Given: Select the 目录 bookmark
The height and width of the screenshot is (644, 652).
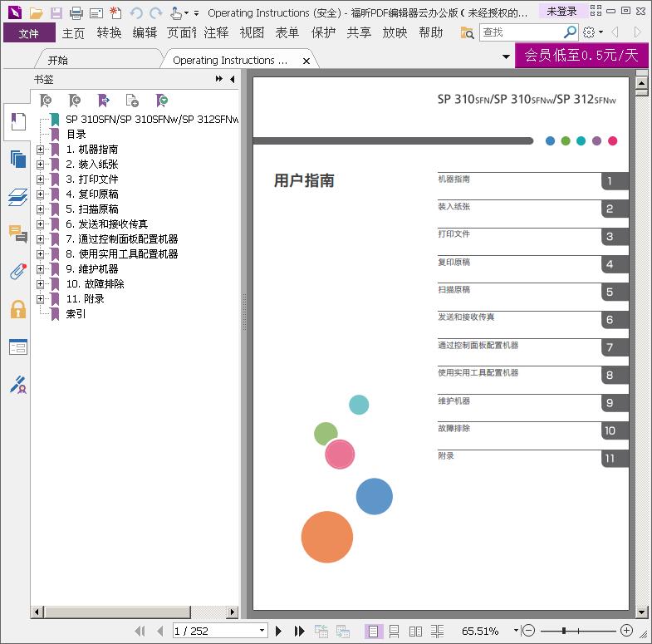Looking at the screenshot, I should coord(76,135).
